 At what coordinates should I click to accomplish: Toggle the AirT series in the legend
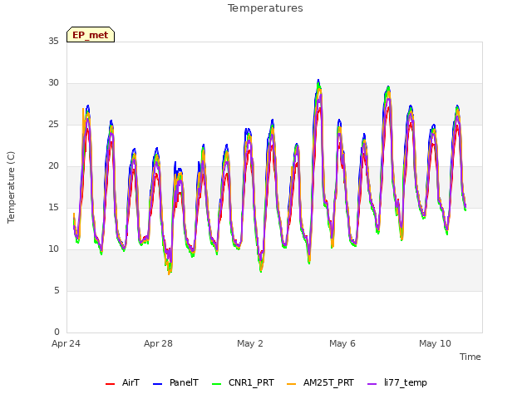pyautogui.click(x=122, y=383)
